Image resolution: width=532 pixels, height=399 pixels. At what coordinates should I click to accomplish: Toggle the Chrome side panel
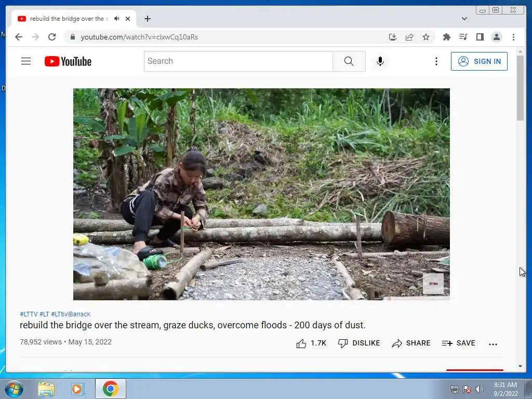tap(480, 37)
